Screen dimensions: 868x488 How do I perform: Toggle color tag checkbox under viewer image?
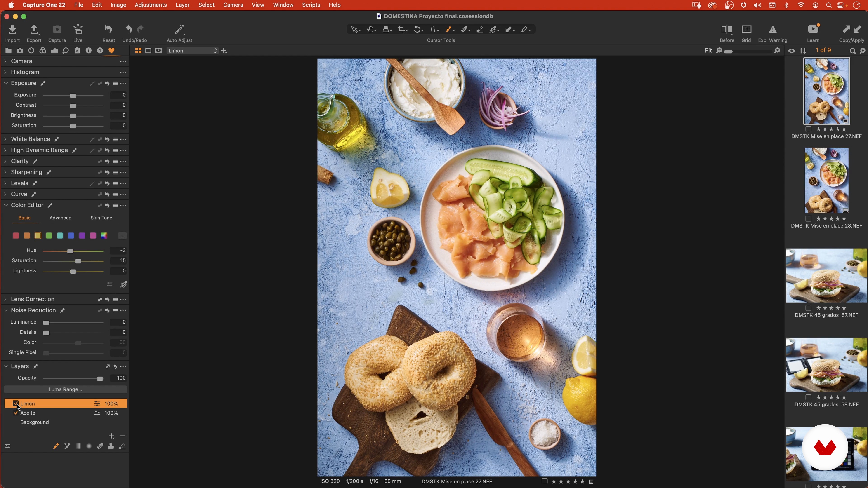[x=544, y=481]
